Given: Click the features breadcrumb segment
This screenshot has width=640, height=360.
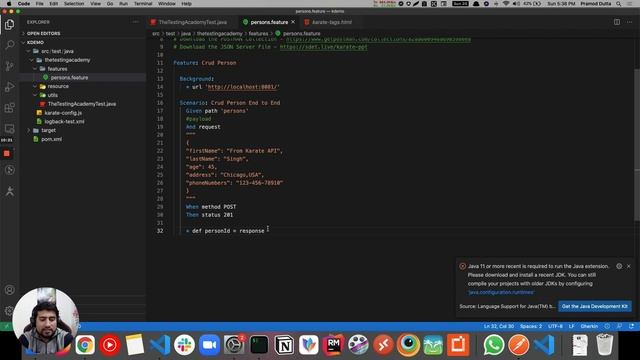Looking at the screenshot, I should click(258, 34).
